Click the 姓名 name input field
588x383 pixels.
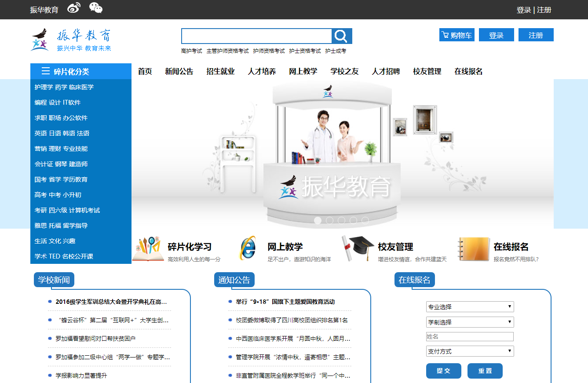tap(470, 337)
